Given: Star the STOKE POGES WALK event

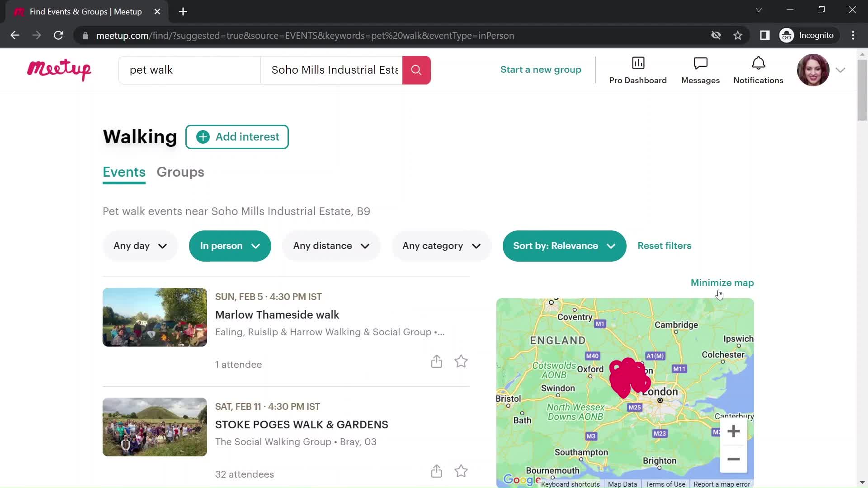Looking at the screenshot, I should coord(461,471).
